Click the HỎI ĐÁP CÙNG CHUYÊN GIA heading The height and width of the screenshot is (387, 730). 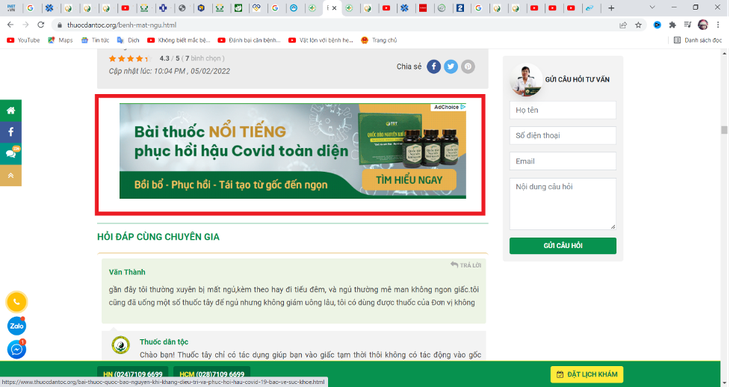click(158, 237)
